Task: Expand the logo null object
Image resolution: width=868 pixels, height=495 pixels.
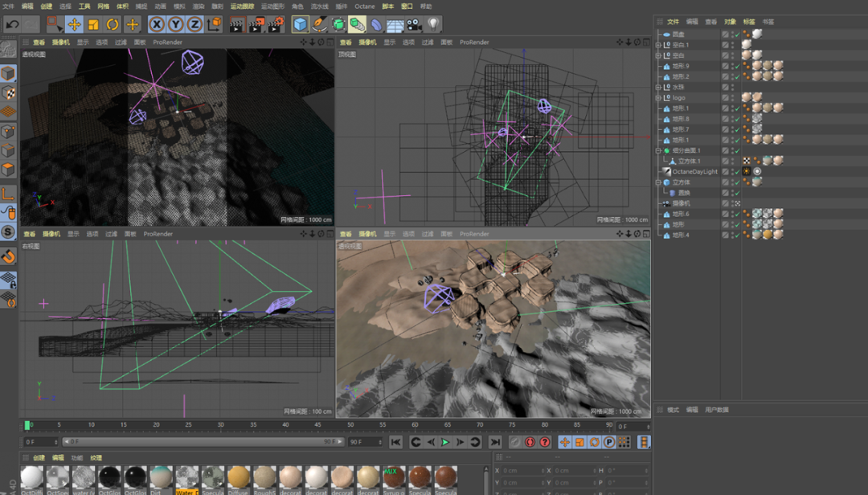Action: (658, 97)
